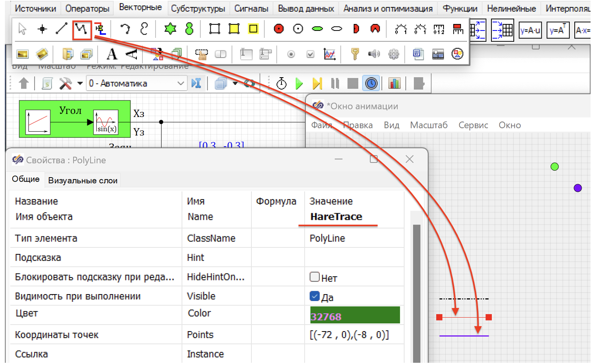Click the Points coordinates value cell
This screenshot has width=593, height=364.
coord(354,335)
